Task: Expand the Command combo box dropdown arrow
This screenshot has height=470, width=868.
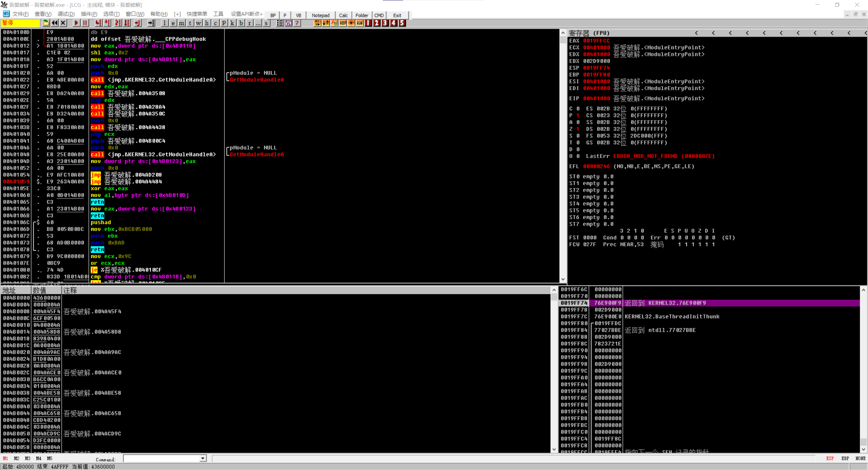Action: tap(203, 458)
